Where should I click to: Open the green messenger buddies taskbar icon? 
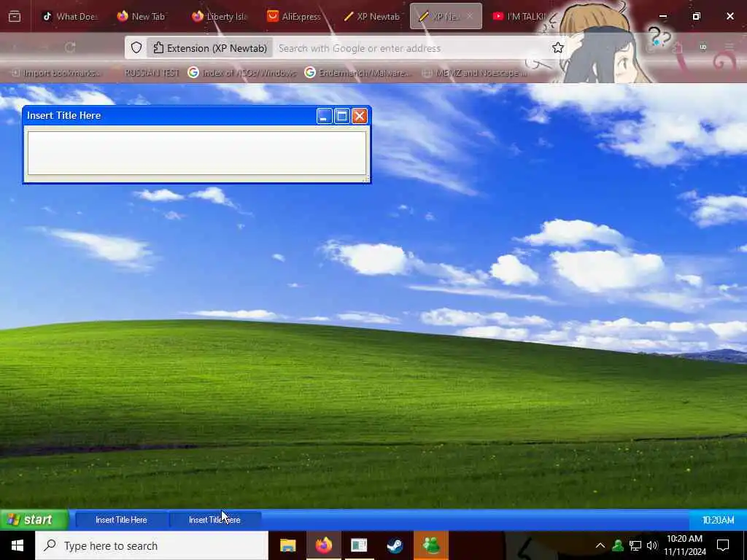click(430, 545)
